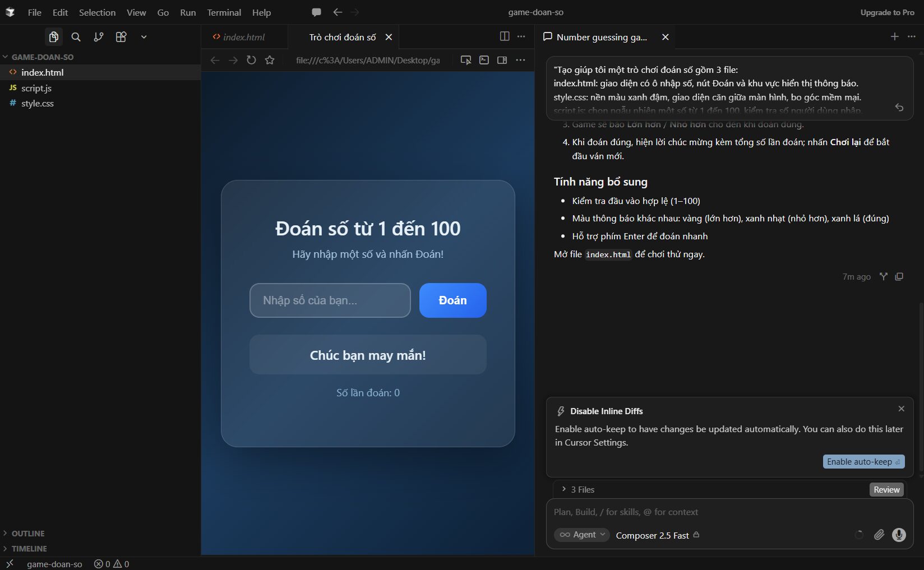The width and height of the screenshot is (924, 570).
Task: Open errors and warnings count in status bar
Action: tap(112, 564)
